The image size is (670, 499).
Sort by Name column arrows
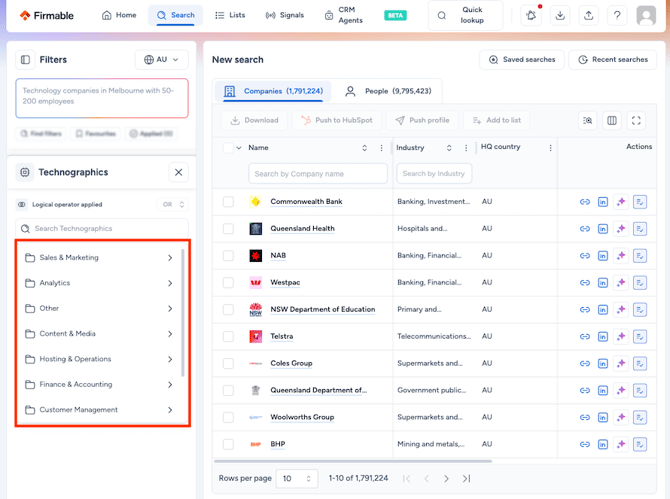[x=364, y=148]
